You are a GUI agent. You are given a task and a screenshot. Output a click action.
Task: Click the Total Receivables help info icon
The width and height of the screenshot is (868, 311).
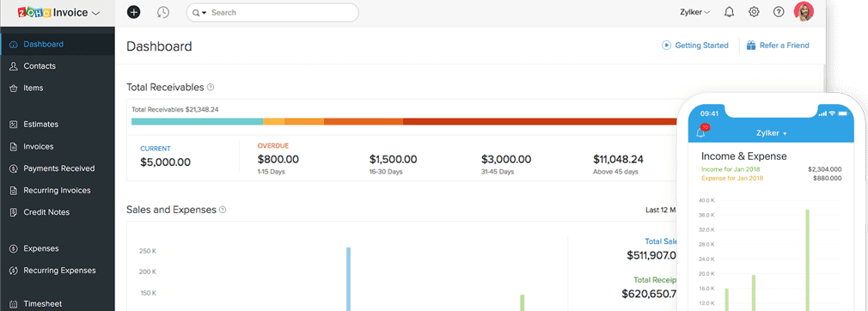tap(211, 88)
